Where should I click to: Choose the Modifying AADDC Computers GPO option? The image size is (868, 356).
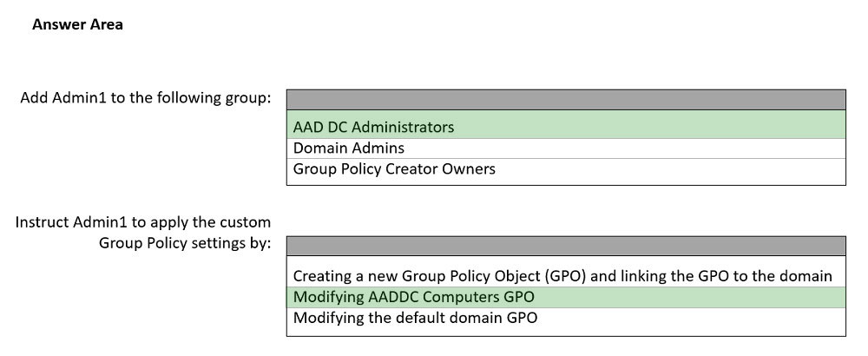(x=413, y=297)
